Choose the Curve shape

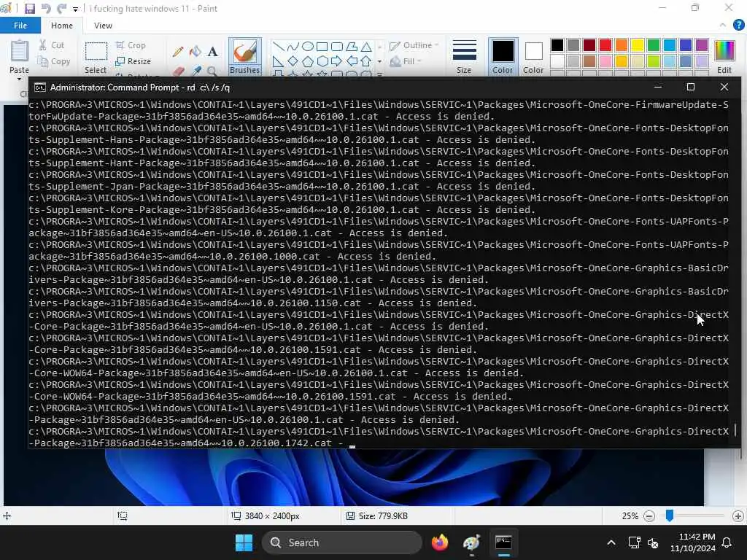tap(293, 47)
